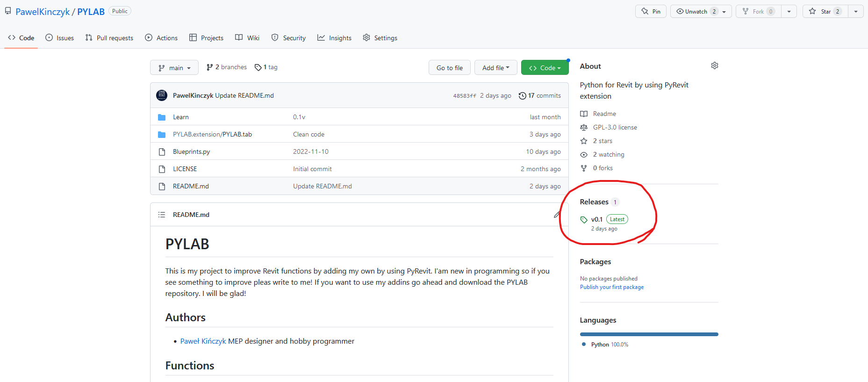Expand the main branch selector
Image resolution: width=868 pixels, height=382 pixels.
(x=174, y=68)
